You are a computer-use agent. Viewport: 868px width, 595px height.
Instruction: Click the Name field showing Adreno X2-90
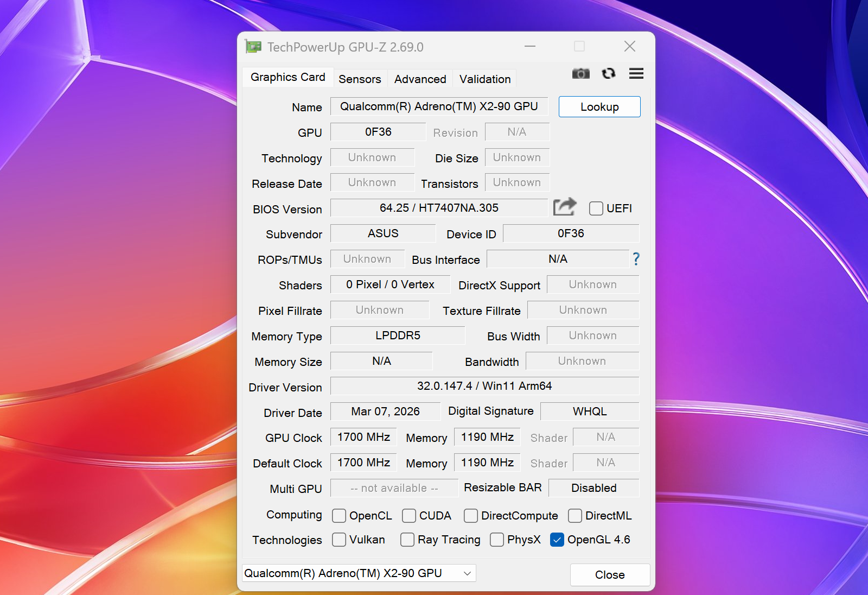(439, 106)
